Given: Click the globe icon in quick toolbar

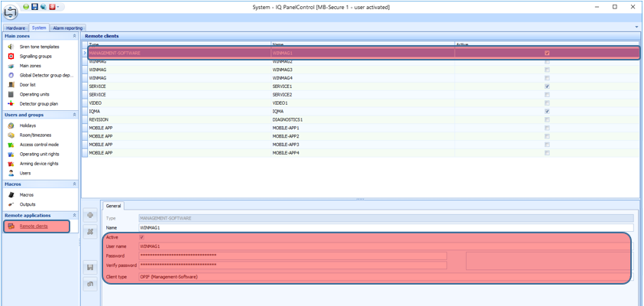Looking at the screenshot, I should 43,7.
